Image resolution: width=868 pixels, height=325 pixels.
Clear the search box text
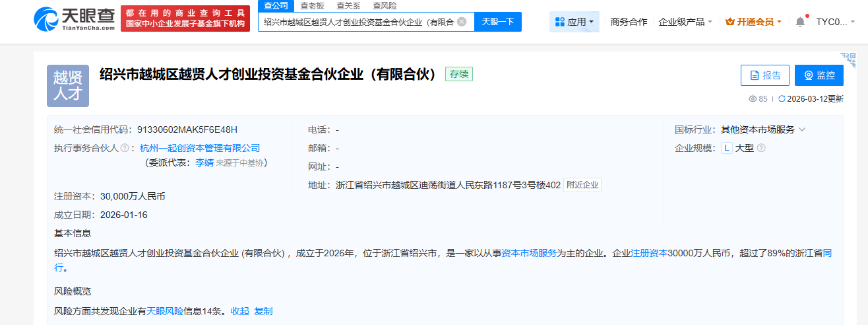(462, 22)
